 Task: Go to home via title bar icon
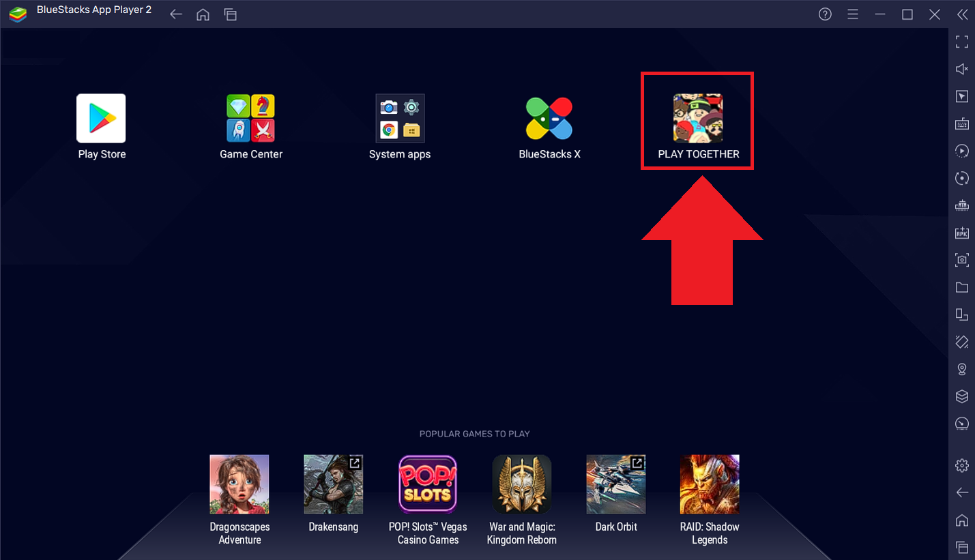[x=203, y=14]
